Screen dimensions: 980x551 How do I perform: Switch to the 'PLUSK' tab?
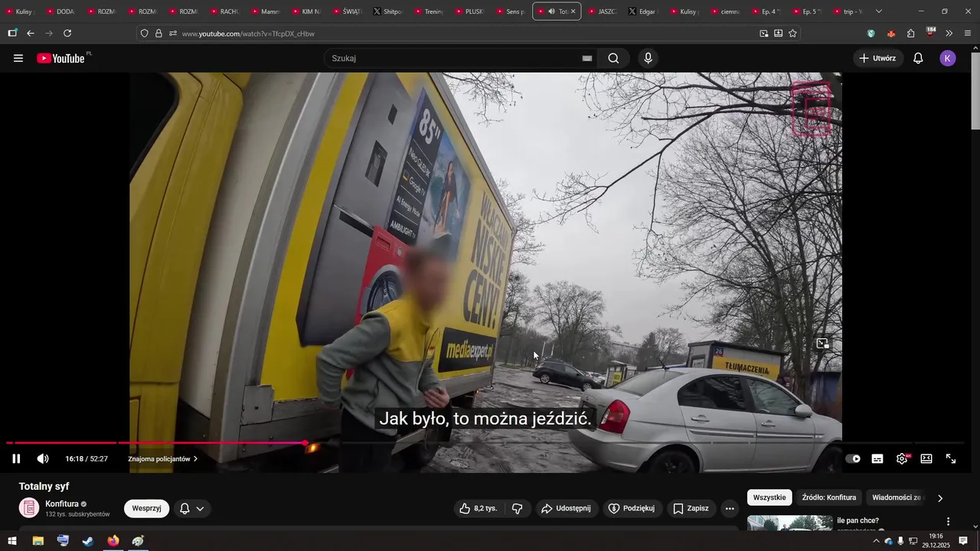(x=470, y=11)
